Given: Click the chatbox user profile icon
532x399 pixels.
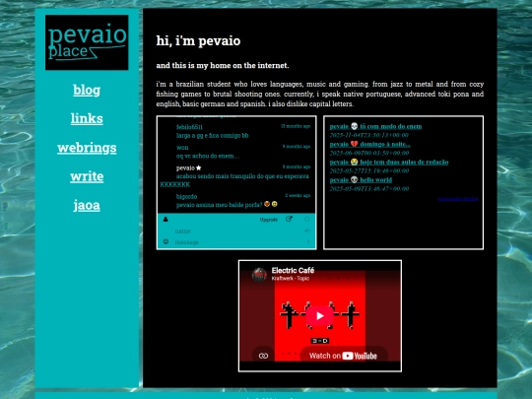Looking at the screenshot, I should coord(166,219).
